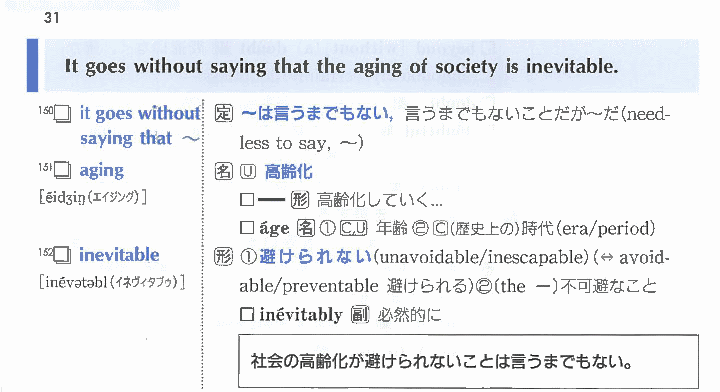Screen dimensions: 720x392
Task: Mark the small checkbox before áge
Action: [247, 228]
